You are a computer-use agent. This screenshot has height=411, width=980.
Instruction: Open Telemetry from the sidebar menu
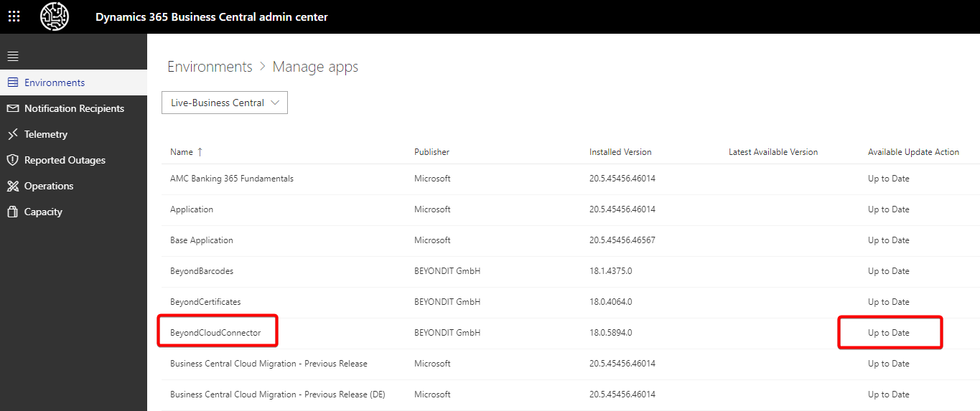[x=46, y=134]
